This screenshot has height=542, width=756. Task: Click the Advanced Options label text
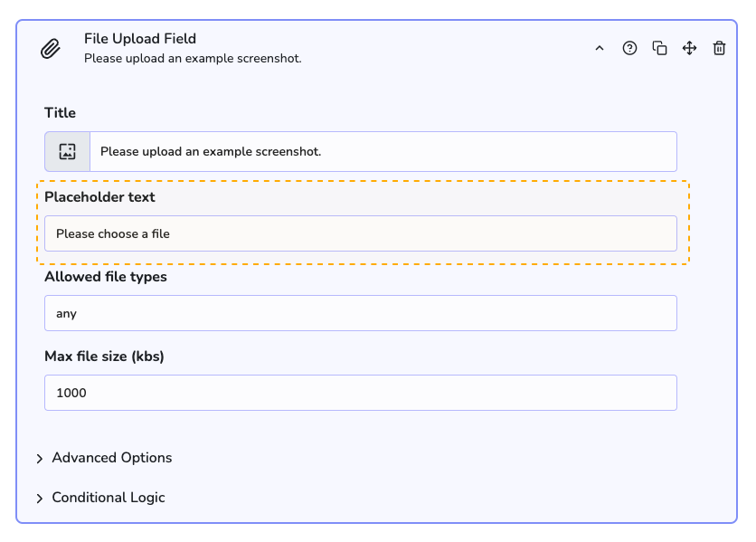point(112,458)
